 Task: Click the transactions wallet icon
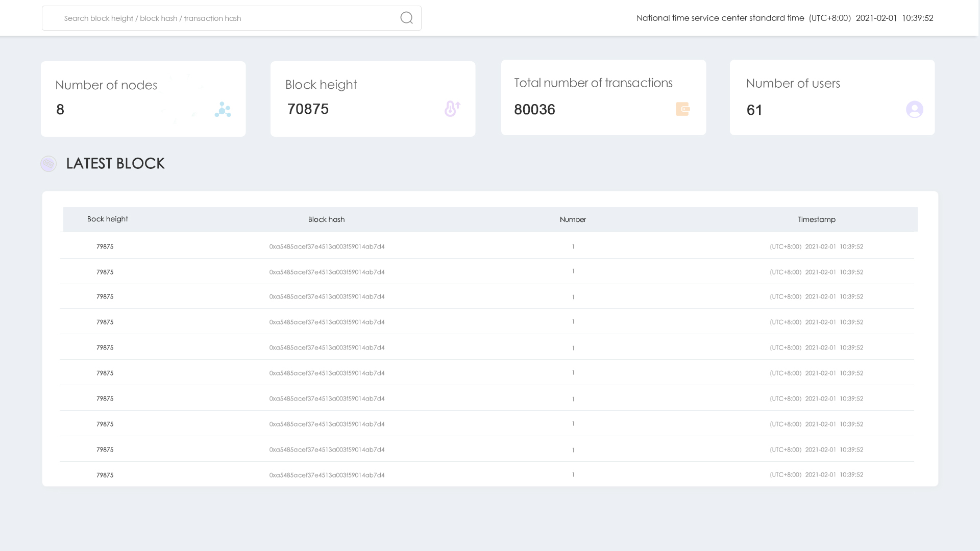pos(683,109)
